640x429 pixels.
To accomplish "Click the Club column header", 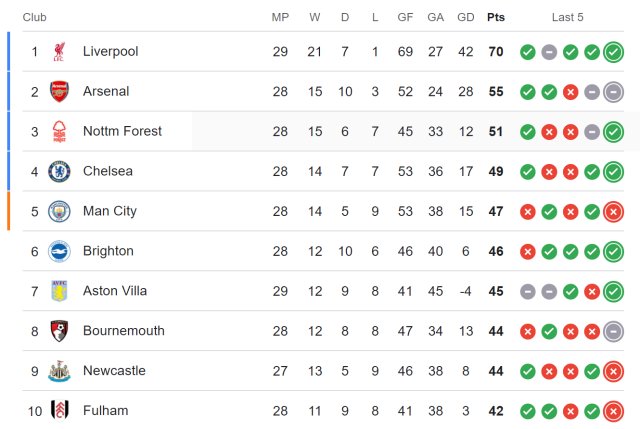I will click(x=35, y=17).
